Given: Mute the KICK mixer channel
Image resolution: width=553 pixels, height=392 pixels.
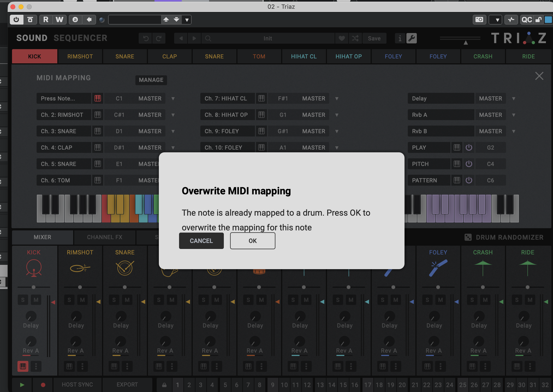Looking at the screenshot, I should click(36, 300).
